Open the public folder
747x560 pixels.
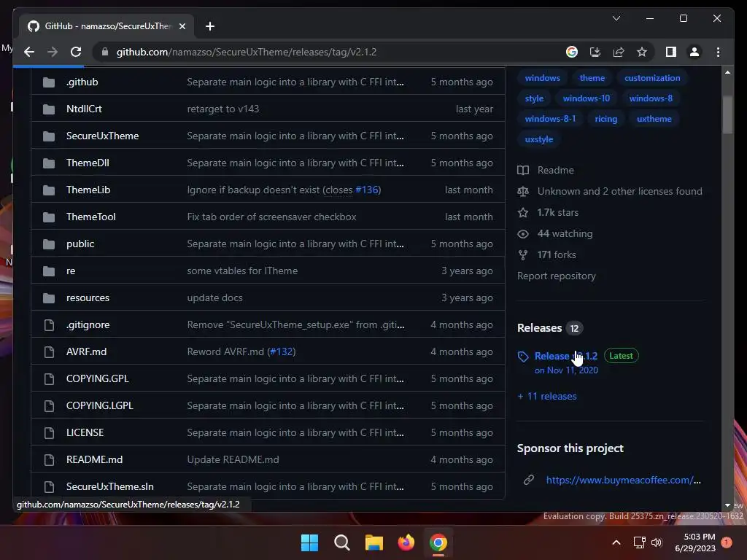(80, 244)
